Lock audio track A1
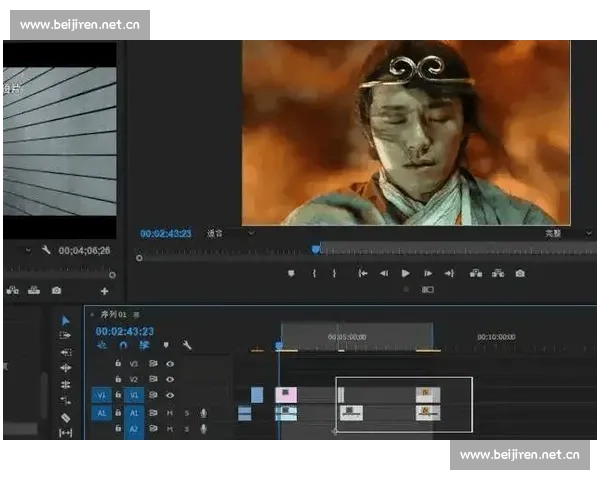The width and height of the screenshot is (600, 480). pos(118,412)
